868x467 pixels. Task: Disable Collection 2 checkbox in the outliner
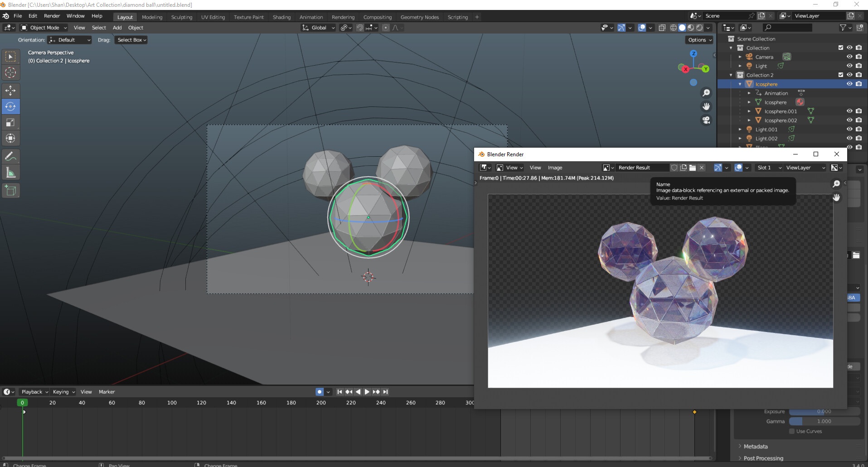point(839,75)
